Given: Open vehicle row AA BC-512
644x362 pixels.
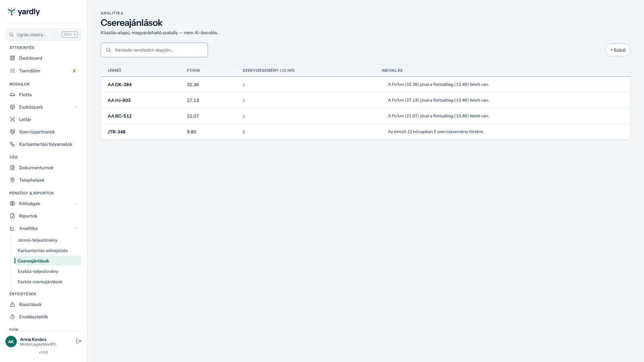Looking at the screenshot, I should (x=365, y=116).
